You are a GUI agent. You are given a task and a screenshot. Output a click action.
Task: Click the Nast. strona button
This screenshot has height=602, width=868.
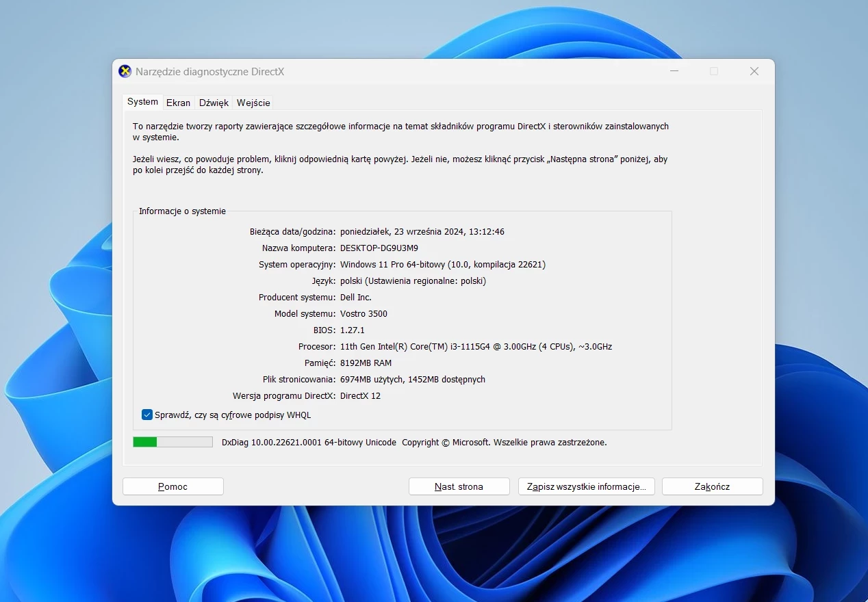(459, 486)
